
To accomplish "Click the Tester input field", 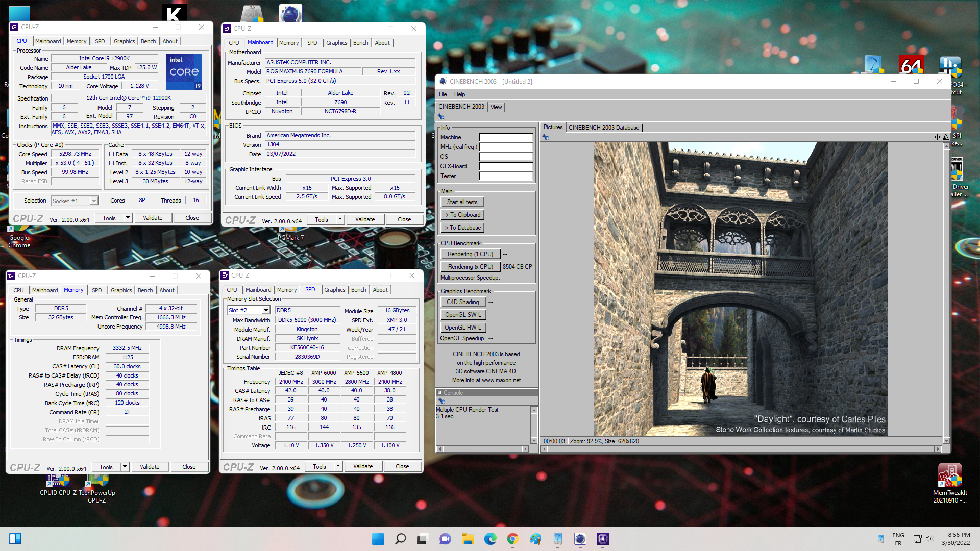I will (x=506, y=176).
